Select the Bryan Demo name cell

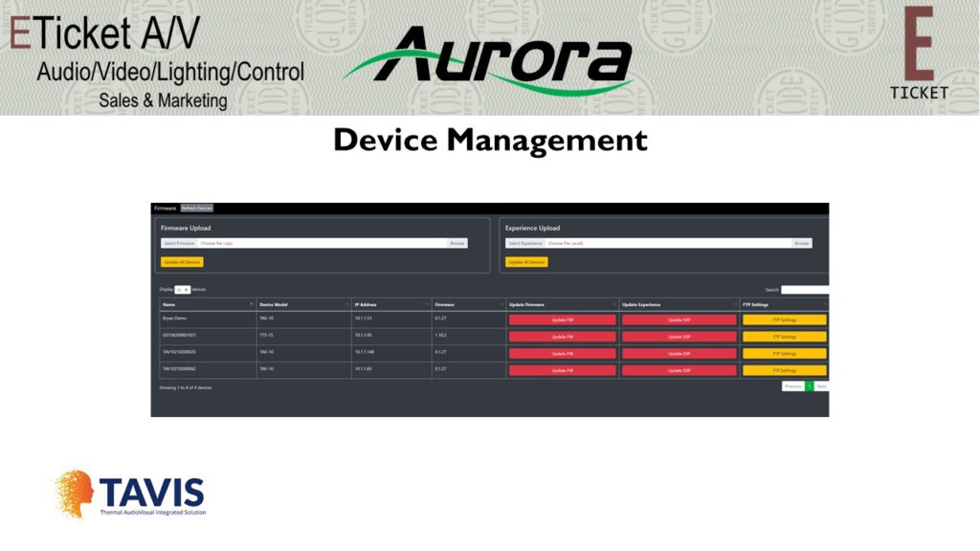point(208,320)
